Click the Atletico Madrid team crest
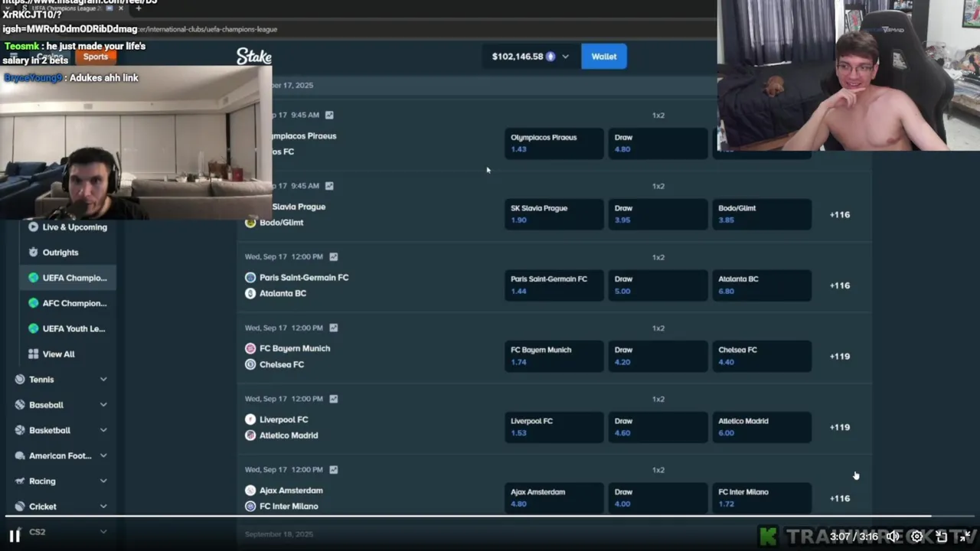 click(x=250, y=435)
